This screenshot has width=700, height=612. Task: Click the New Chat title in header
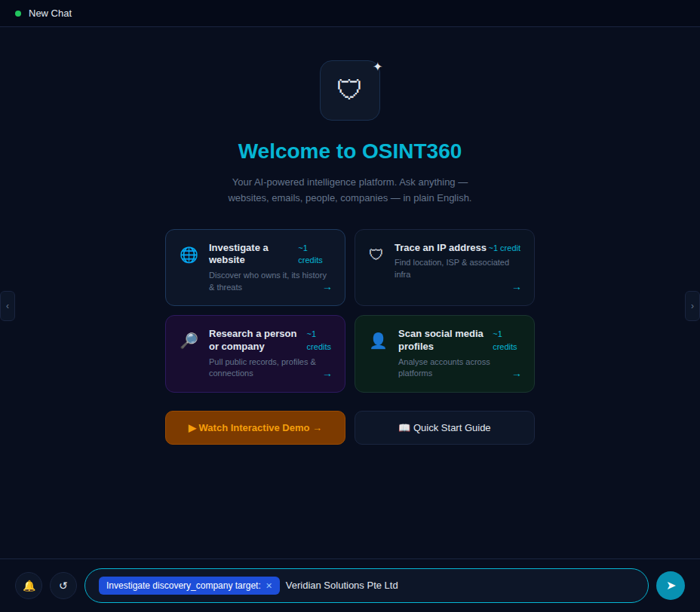pos(50,14)
